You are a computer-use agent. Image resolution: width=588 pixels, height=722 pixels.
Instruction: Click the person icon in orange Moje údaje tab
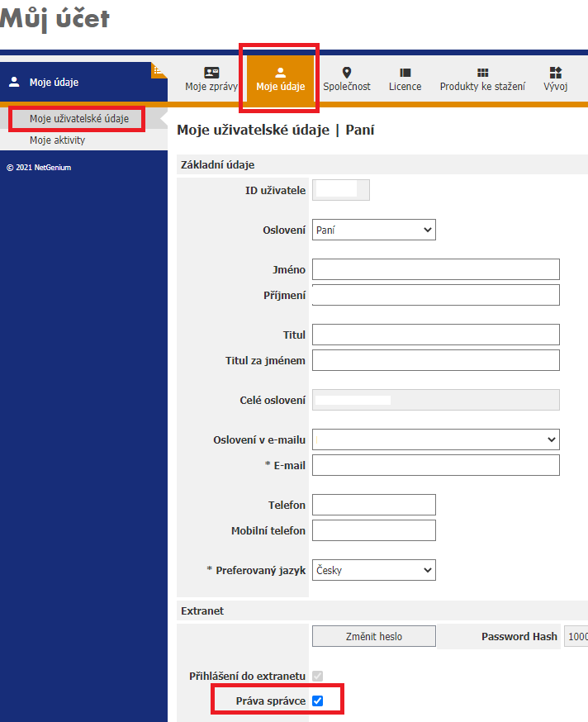281,73
